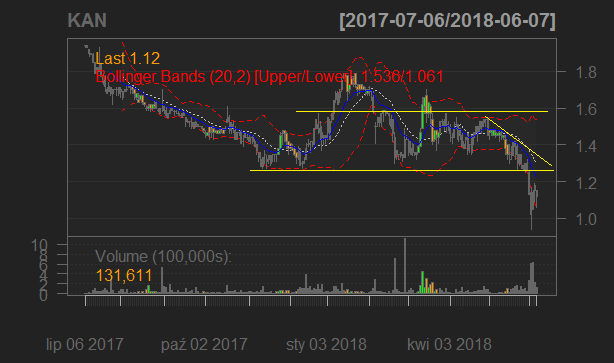The height and width of the screenshot is (363, 614).
Task: Click the upper yellow horizontal resistance line
Action: pyautogui.click(x=422, y=112)
